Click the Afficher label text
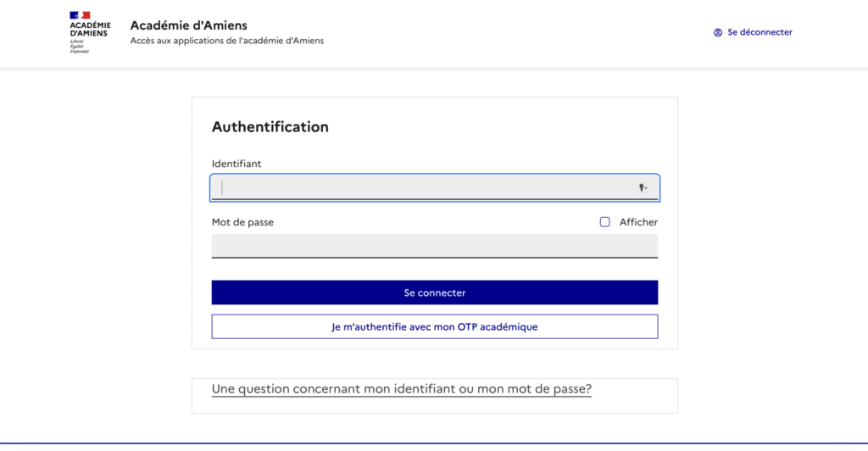The width and height of the screenshot is (868, 451). [638, 222]
